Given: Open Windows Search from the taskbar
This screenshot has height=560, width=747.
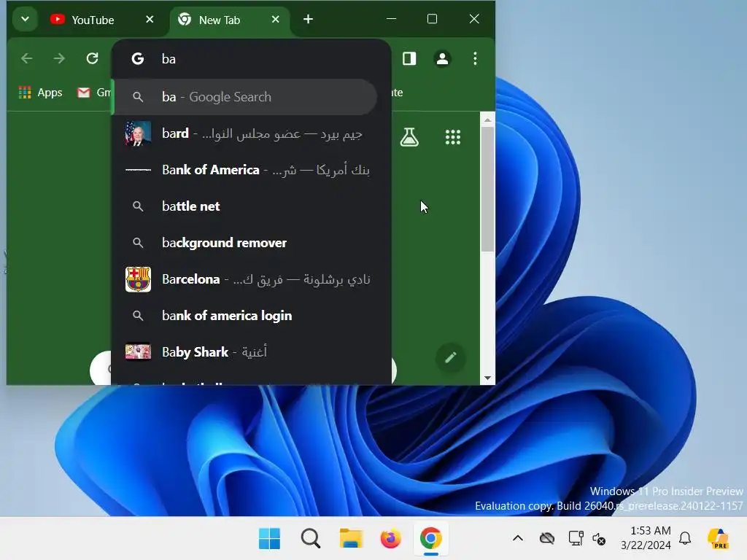Looking at the screenshot, I should click(311, 539).
